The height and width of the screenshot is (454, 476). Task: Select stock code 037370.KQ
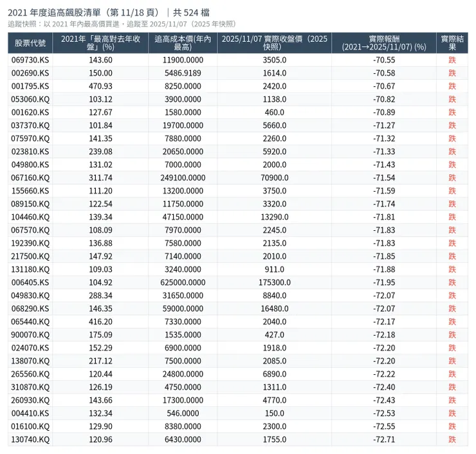coord(30,125)
